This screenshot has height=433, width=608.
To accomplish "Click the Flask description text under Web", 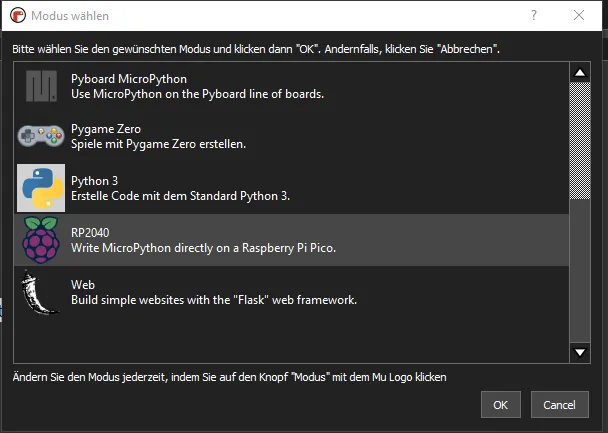I will click(x=213, y=300).
